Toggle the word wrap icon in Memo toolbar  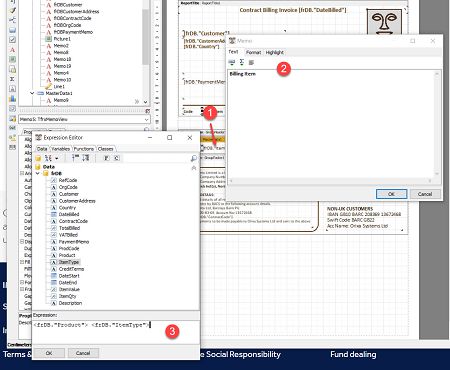click(251, 62)
